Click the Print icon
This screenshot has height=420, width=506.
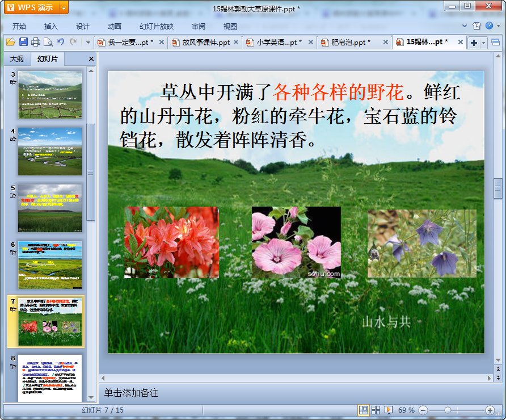36,43
